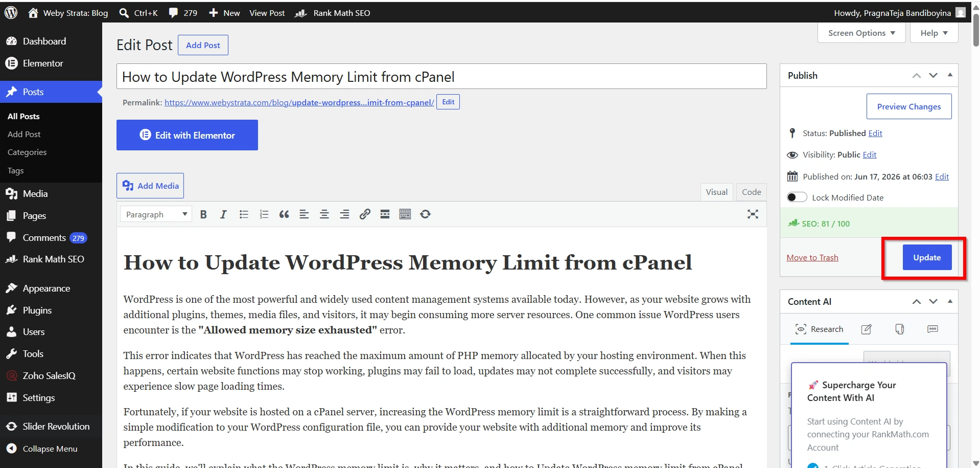Enable distraction-free fullscreen mode

coord(753,214)
